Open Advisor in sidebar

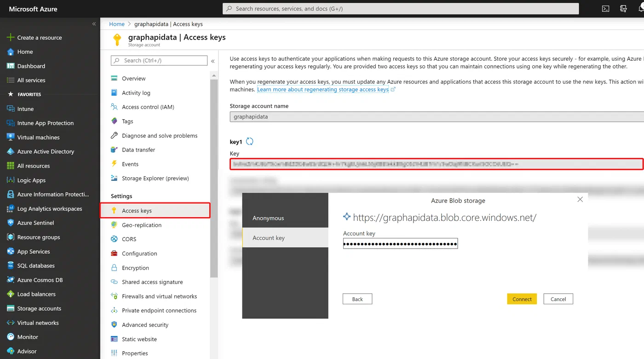[x=27, y=351]
